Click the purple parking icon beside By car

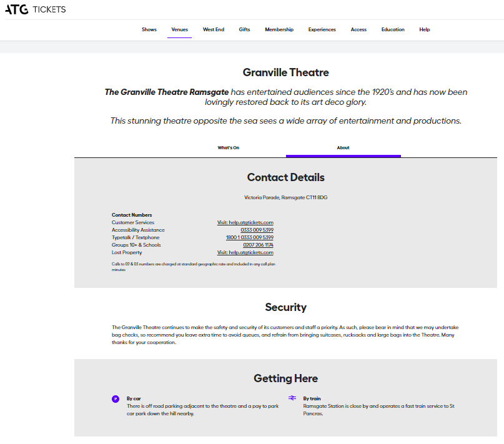coord(116,399)
